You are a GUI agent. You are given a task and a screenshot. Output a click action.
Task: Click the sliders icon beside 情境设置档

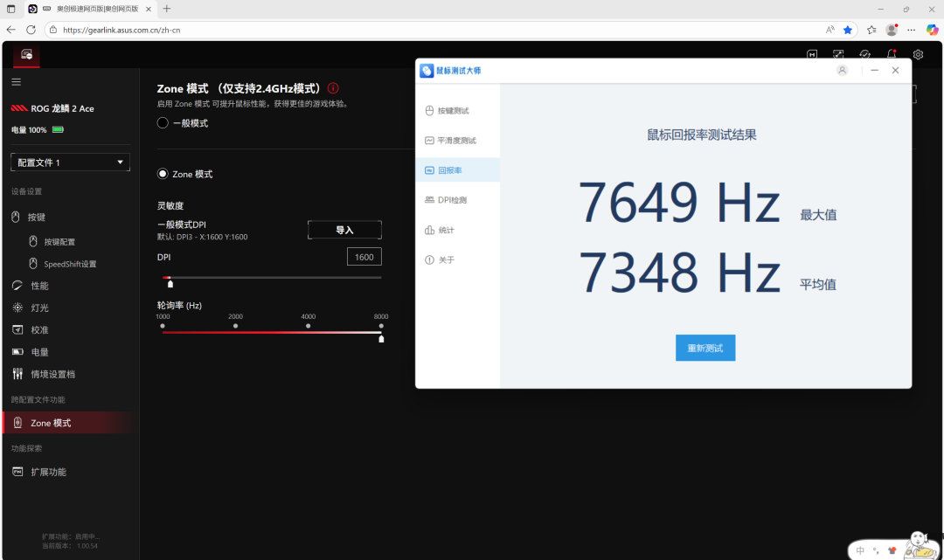[17, 374]
